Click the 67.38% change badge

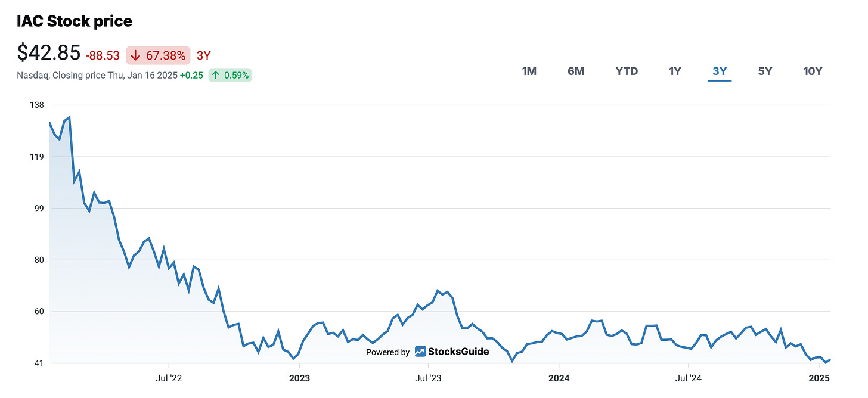[x=158, y=55]
